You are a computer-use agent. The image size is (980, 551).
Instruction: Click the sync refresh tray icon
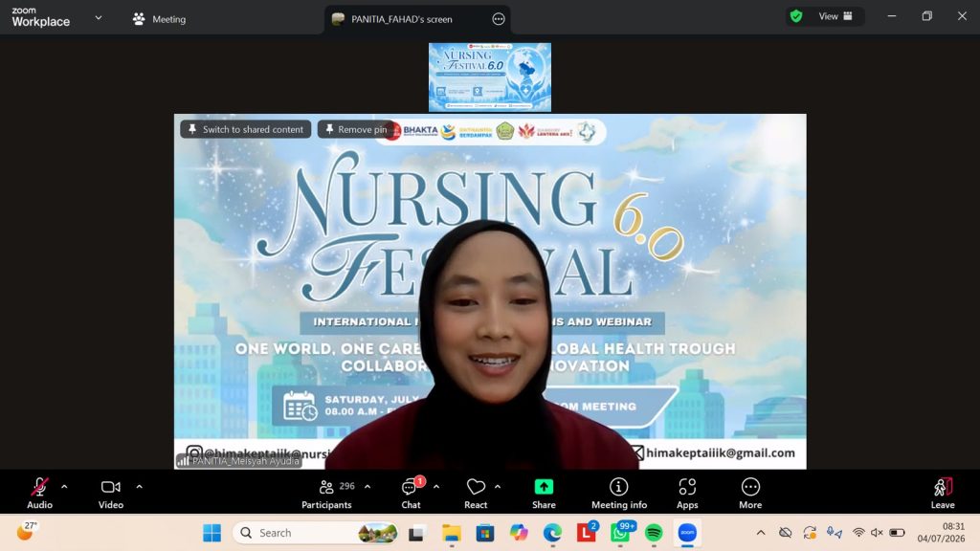tap(810, 533)
